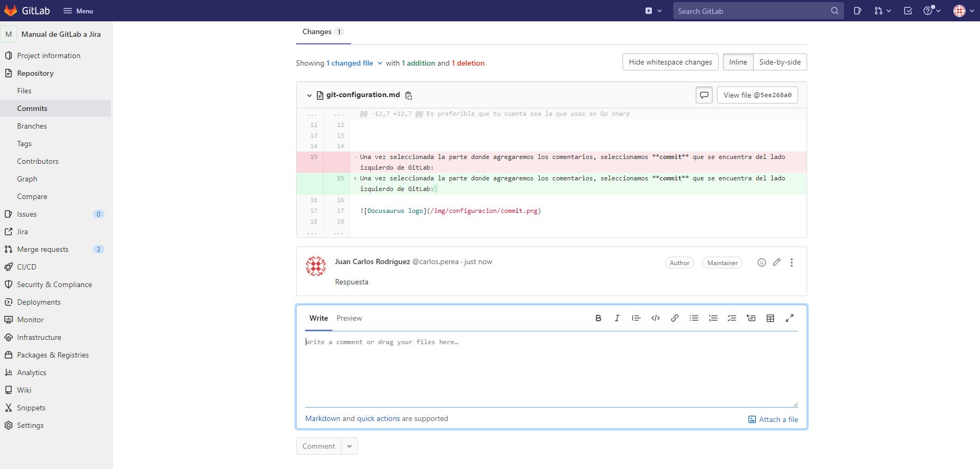
Task: Click the Infrastructure icon in sidebar
Action: pyautogui.click(x=9, y=337)
